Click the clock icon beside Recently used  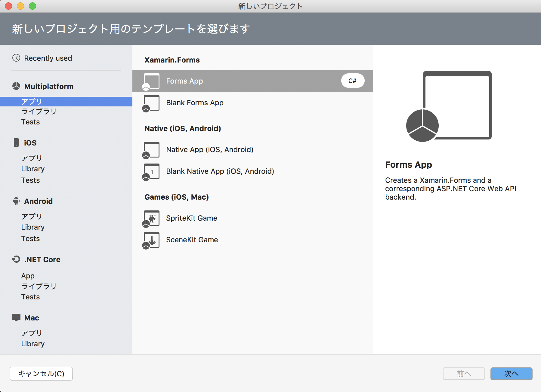click(x=17, y=58)
